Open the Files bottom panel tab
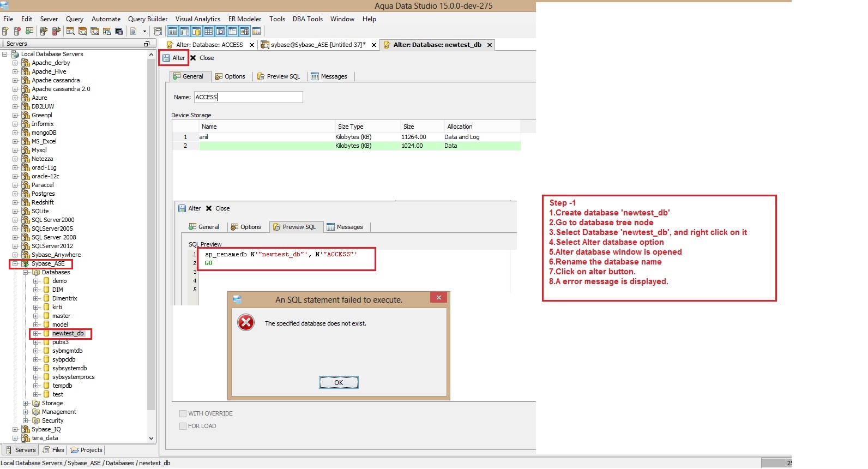The height and width of the screenshot is (469, 868). pyautogui.click(x=53, y=450)
